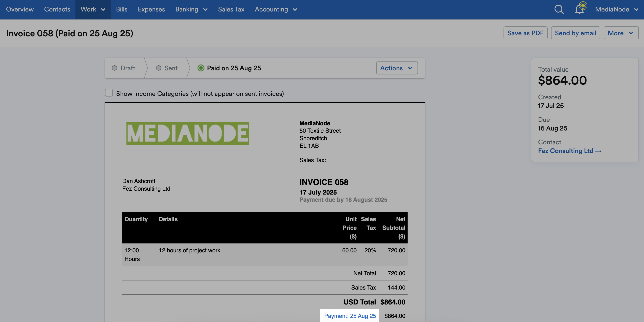Click the USD Total $864.00 amount
Viewport: 644px width, 322px height.
(393, 302)
